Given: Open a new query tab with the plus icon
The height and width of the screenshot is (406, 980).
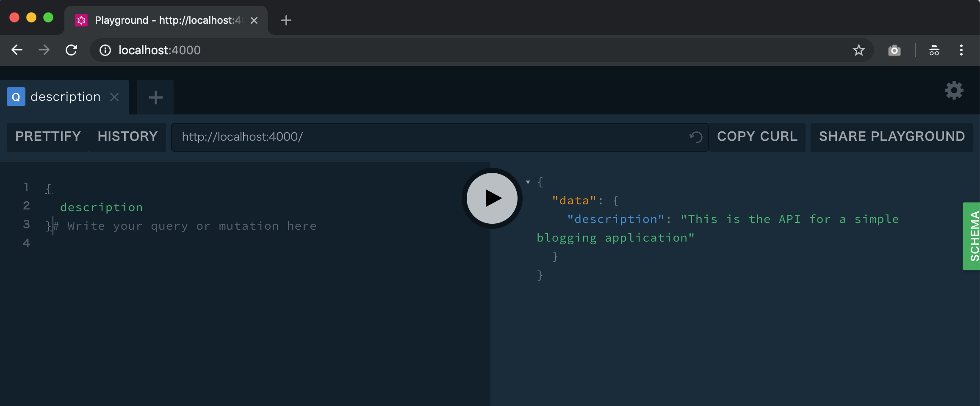Looking at the screenshot, I should click(155, 97).
